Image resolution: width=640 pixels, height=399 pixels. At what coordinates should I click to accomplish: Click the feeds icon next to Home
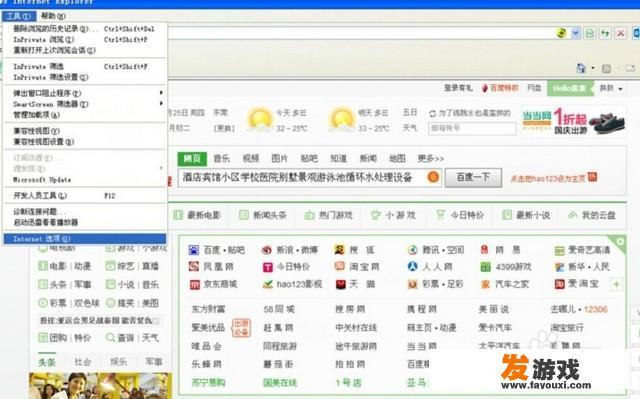tap(606, 69)
